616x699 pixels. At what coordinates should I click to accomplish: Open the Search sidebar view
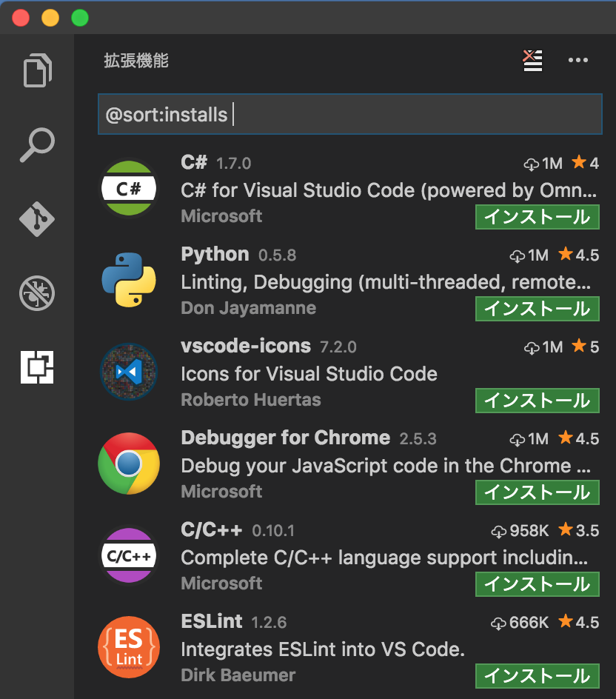tap(38, 145)
